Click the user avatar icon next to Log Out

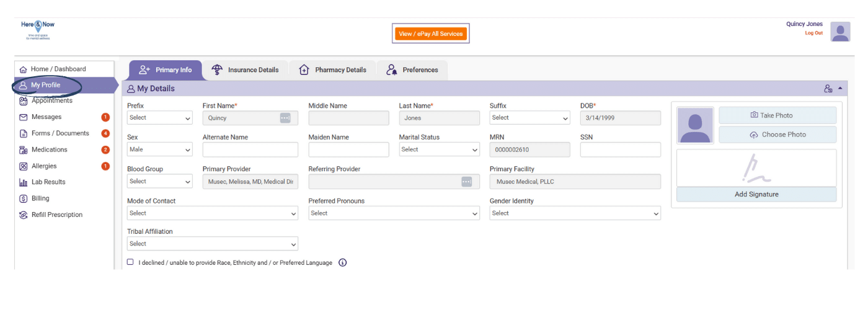point(840,32)
